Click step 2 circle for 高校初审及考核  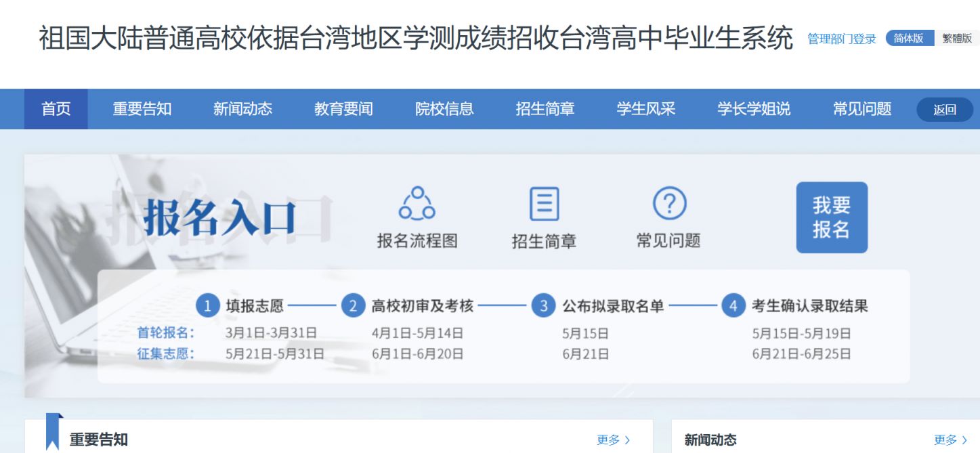tap(353, 306)
